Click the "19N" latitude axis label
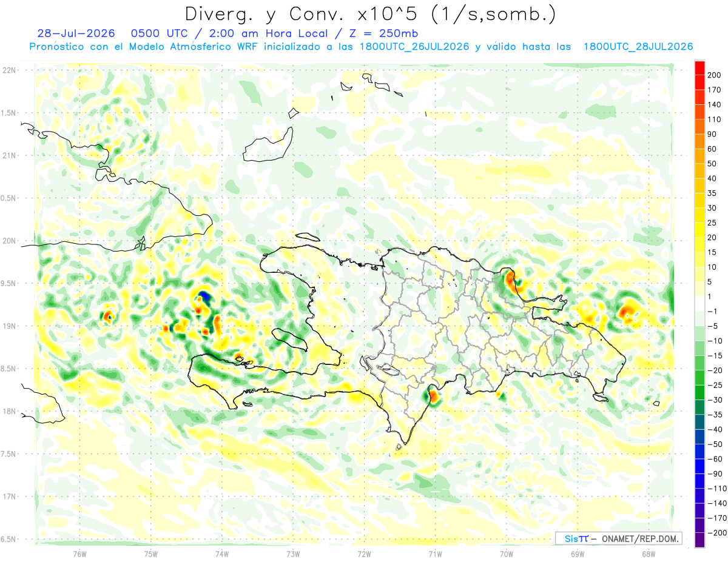Screen dimensions: 728x562 [9, 326]
